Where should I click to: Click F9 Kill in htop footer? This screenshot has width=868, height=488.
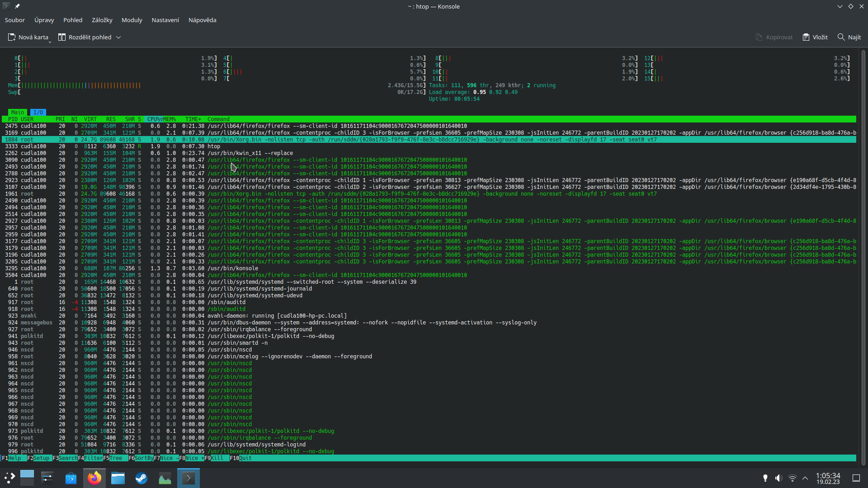pyautogui.click(x=217, y=458)
